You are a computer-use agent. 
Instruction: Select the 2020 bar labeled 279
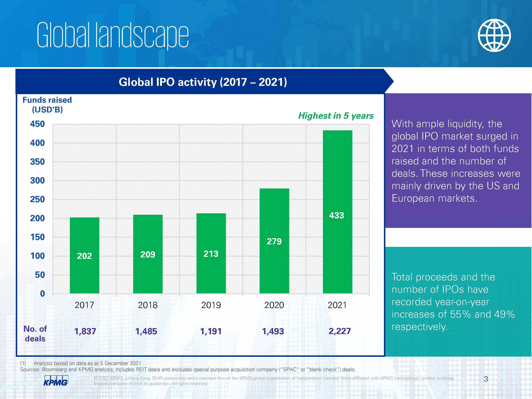(274, 241)
